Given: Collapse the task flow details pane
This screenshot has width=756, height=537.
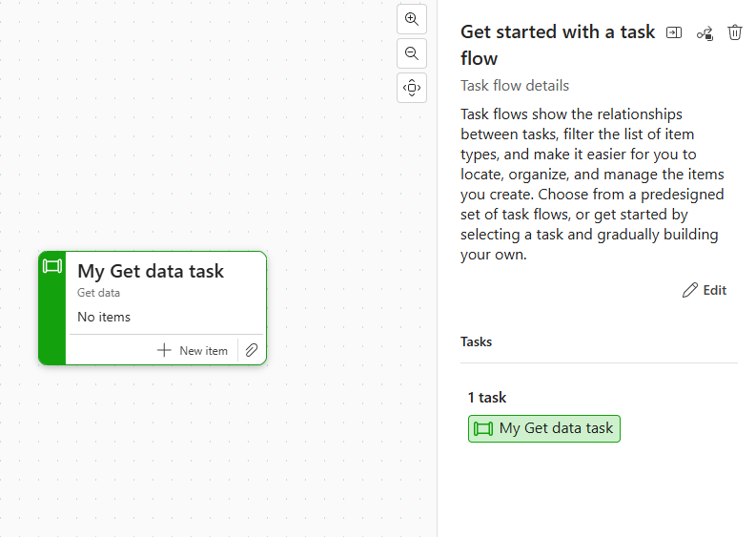Looking at the screenshot, I should click(674, 32).
